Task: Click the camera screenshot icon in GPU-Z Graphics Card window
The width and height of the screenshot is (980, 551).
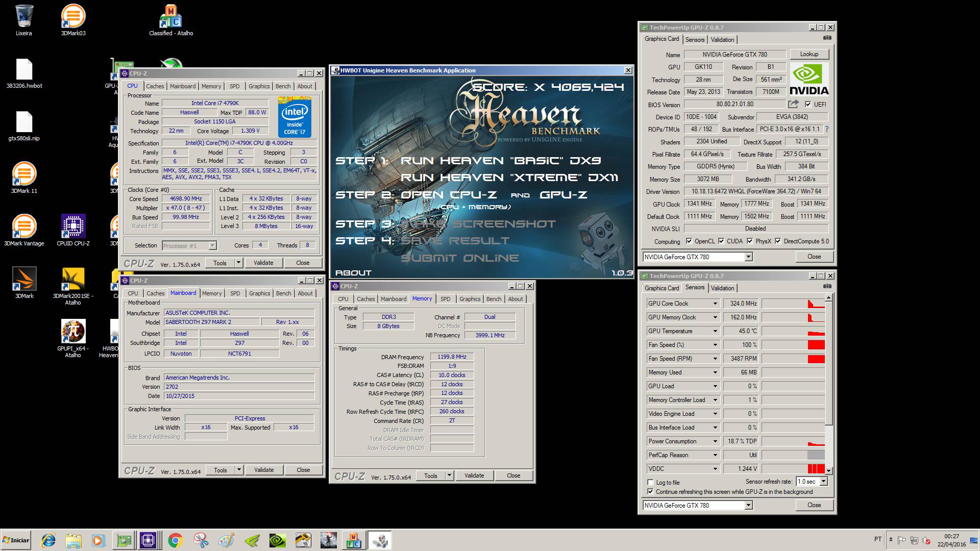Action: point(827,38)
